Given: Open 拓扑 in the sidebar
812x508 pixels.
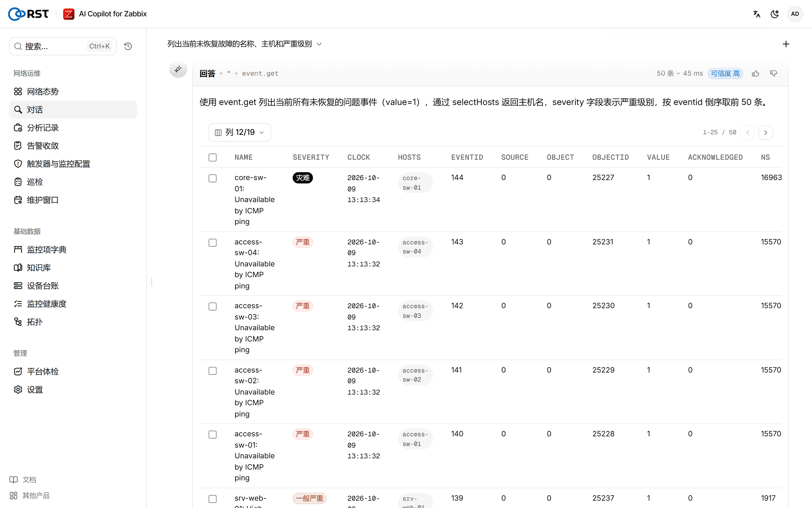Looking at the screenshot, I should pyautogui.click(x=73, y=322).
